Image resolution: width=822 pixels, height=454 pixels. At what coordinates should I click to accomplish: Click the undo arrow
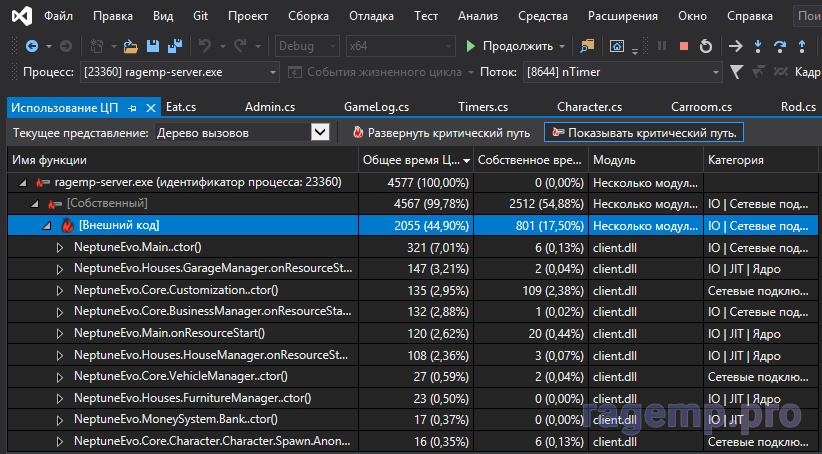(x=204, y=46)
